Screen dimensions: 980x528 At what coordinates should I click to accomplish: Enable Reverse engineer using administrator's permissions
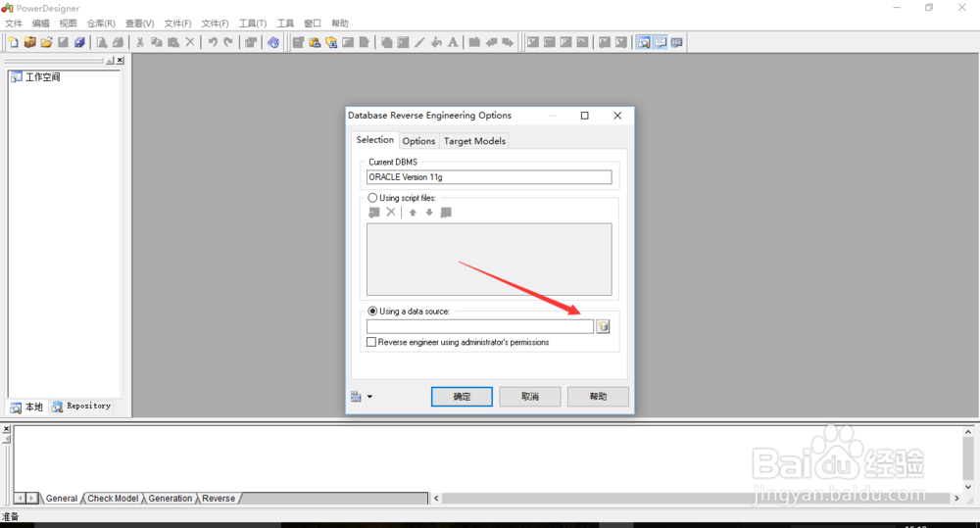[x=371, y=342]
